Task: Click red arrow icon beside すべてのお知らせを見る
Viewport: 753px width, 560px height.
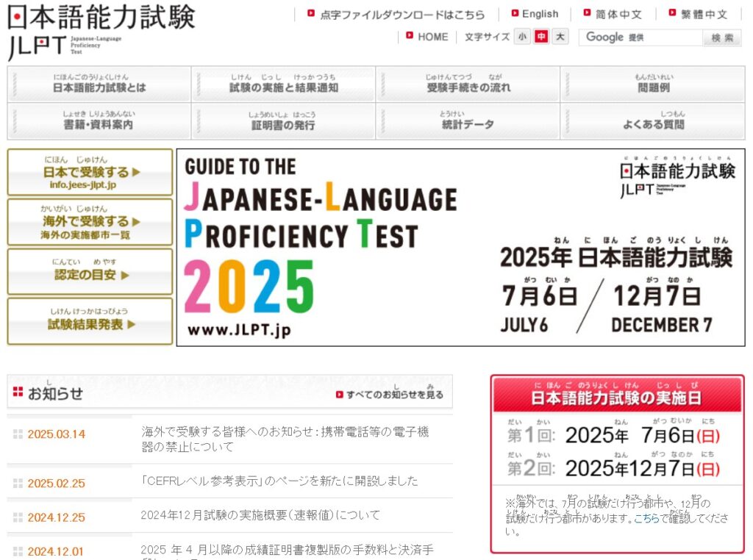Action: (340, 395)
